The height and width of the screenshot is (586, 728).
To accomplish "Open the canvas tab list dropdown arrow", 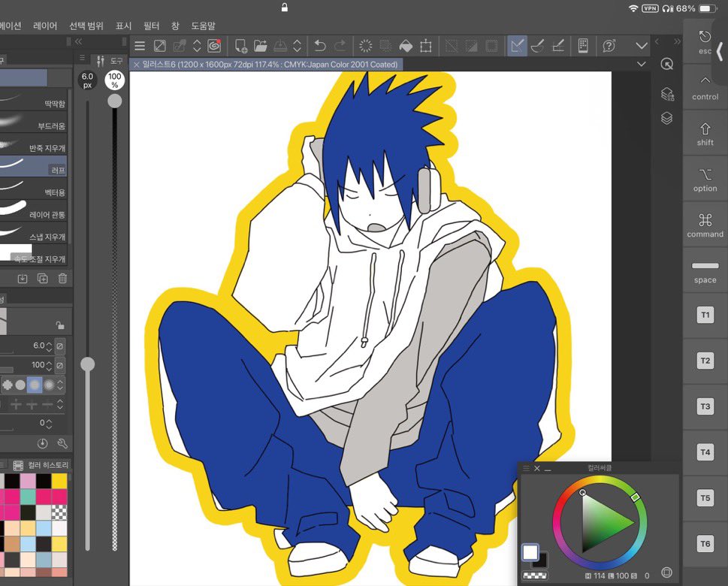I will click(x=641, y=64).
